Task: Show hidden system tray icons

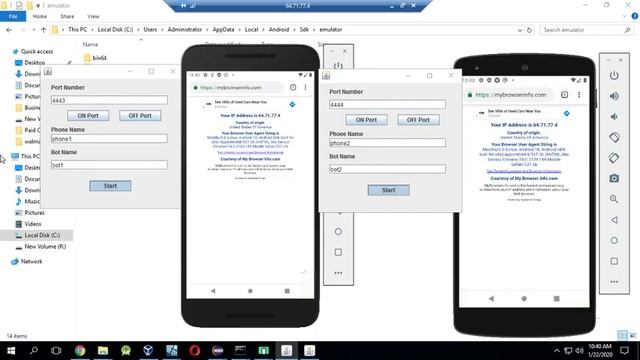Action: (557, 351)
